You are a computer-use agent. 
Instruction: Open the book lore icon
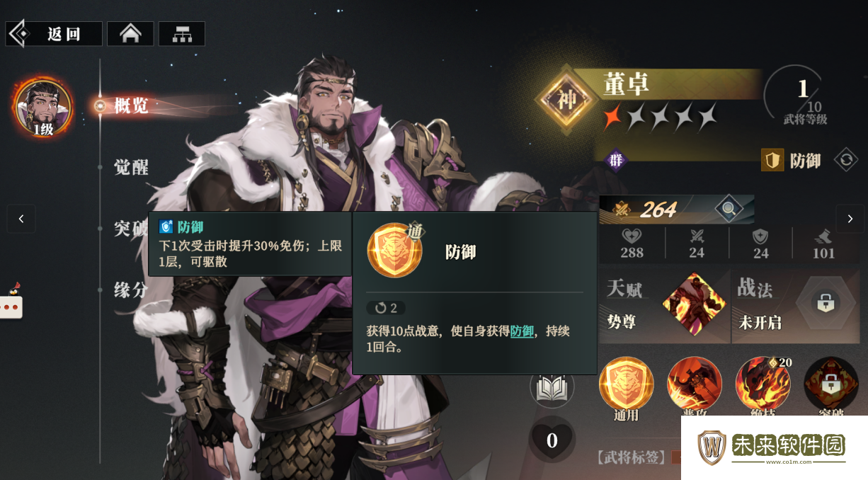(x=552, y=387)
